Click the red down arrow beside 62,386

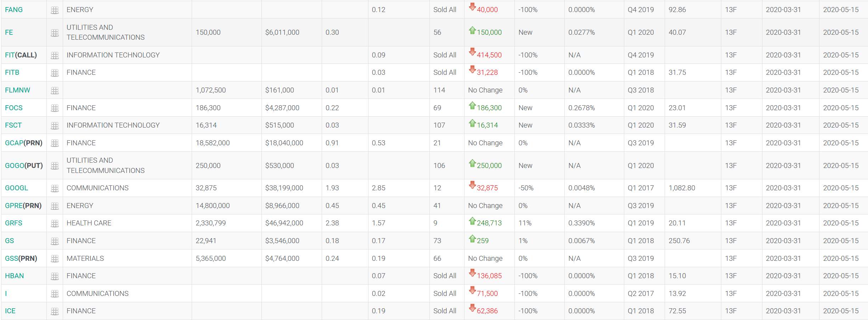[x=472, y=308]
